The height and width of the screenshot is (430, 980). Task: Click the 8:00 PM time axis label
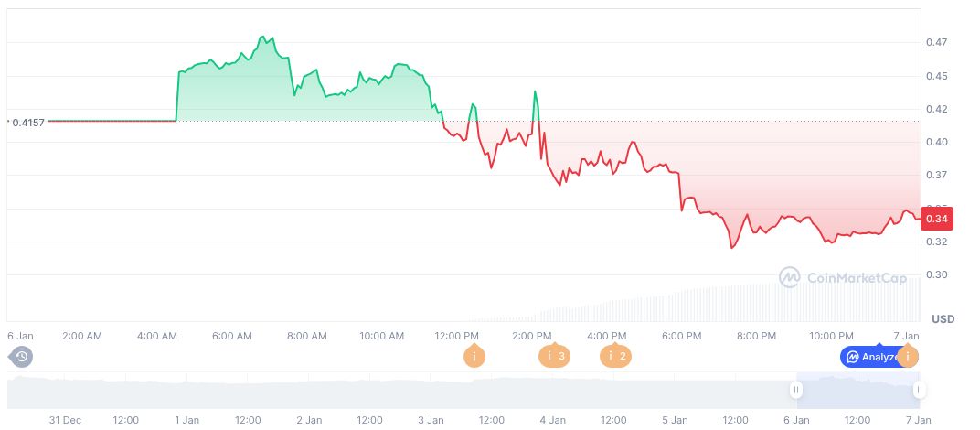(x=757, y=337)
